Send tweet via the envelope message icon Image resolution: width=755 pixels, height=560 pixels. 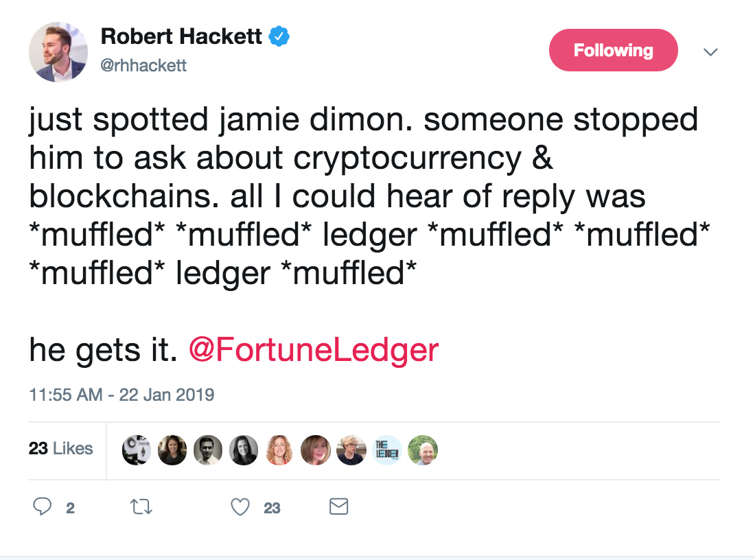point(339,507)
